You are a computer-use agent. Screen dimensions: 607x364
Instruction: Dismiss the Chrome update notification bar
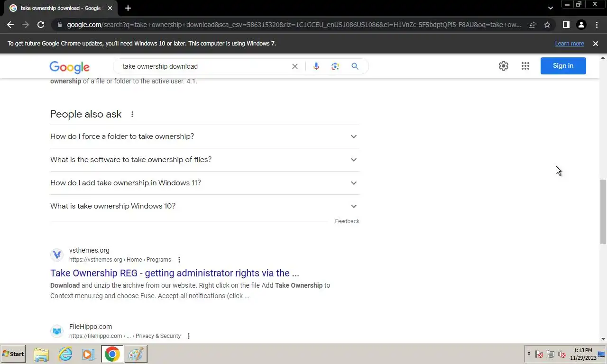[596, 44]
